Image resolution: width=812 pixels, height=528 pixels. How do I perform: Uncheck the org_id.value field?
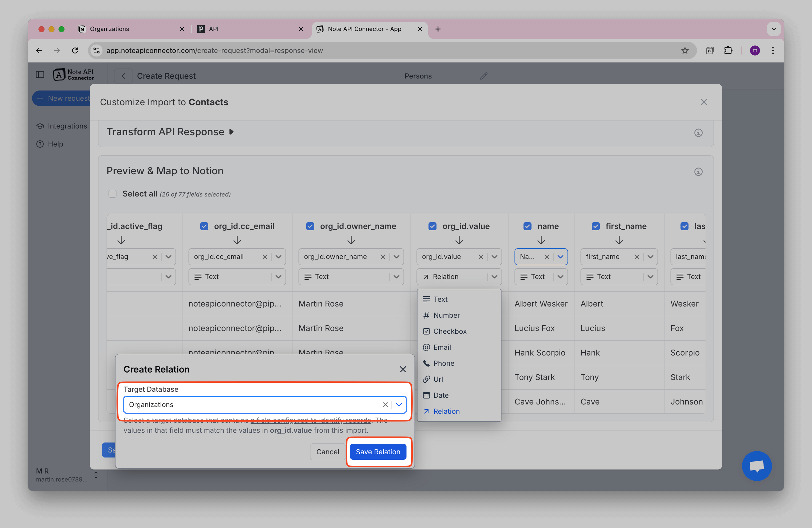click(432, 226)
